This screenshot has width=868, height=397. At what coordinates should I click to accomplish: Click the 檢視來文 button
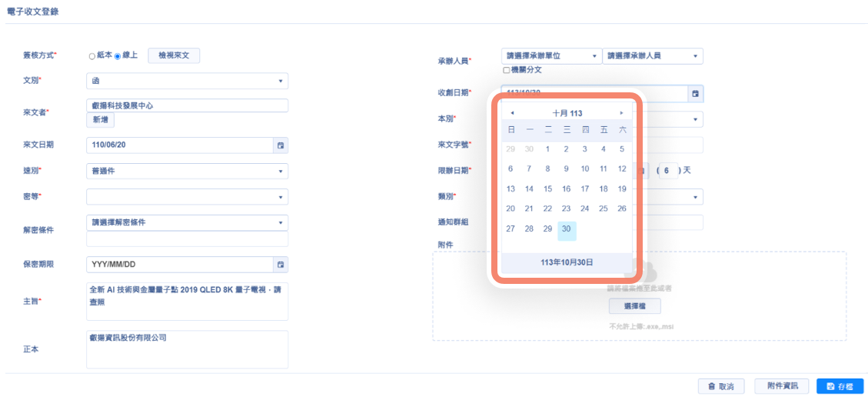click(x=174, y=55)
